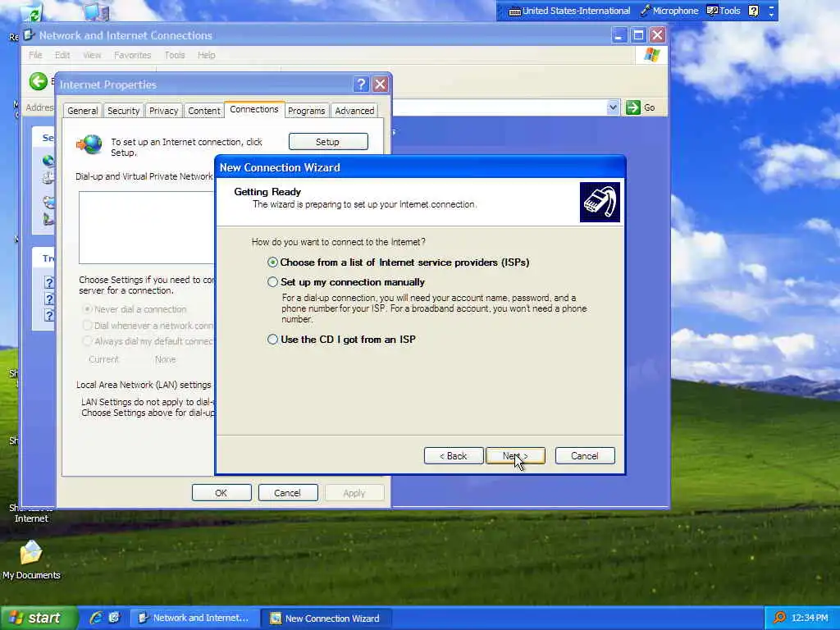Open the Edit menu
840x630 pixels.
point(62,55)
